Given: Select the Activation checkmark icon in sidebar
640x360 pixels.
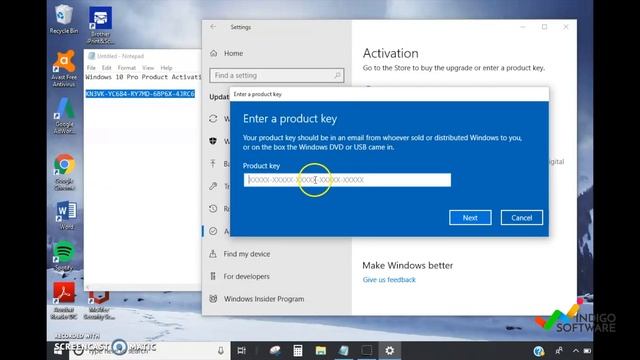Looking at the screenshot, I should tap(213, 231).
